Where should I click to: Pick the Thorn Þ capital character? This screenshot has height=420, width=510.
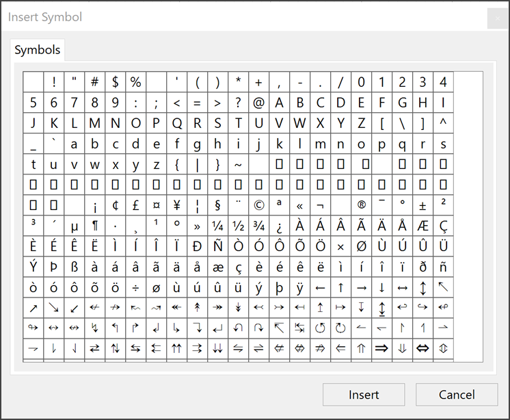click(x=54, y=267)
